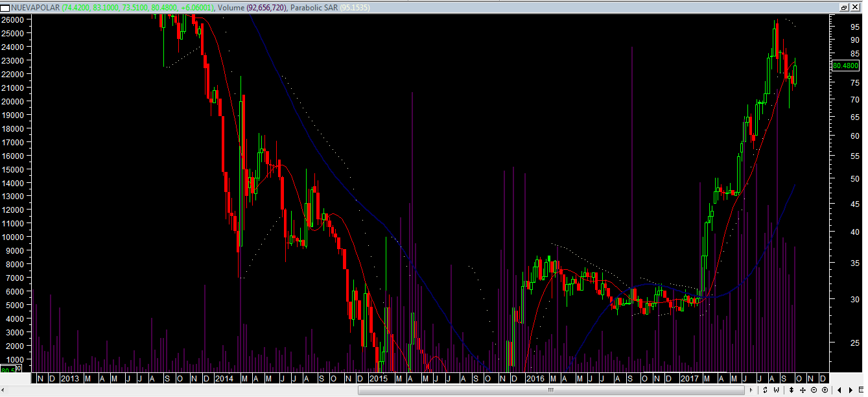Image resolution: width=868 pixels, height=397 pixels.
Task: Click the 2017 year marker on time axis
Action: point(689,378)
